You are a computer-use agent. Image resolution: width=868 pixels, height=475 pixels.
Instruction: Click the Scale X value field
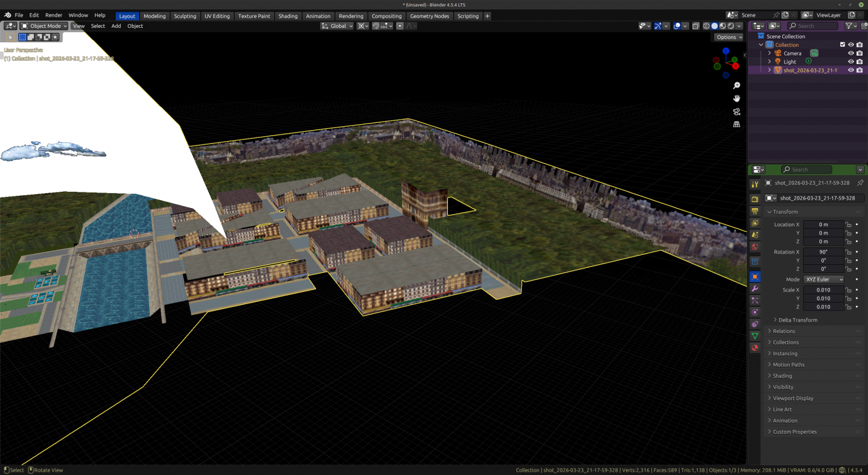(823, 290)
